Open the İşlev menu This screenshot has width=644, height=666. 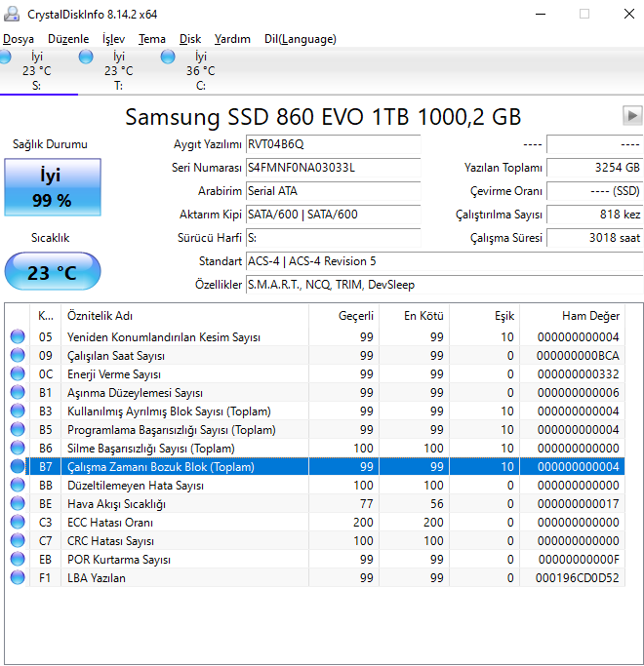click(x=113, y=39)
